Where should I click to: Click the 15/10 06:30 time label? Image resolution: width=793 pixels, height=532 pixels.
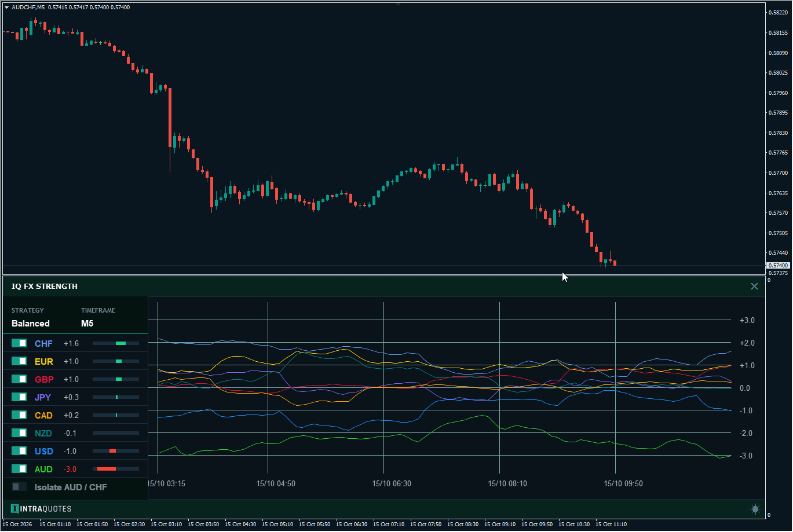(392, 483)
